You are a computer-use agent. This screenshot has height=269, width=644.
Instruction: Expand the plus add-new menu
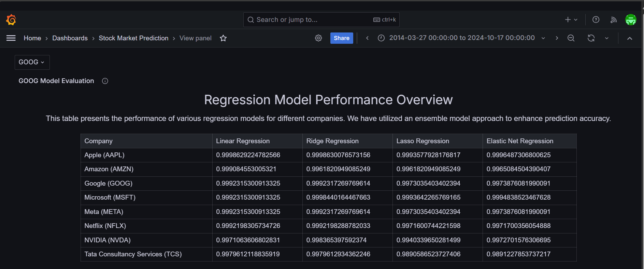point(571,20)
